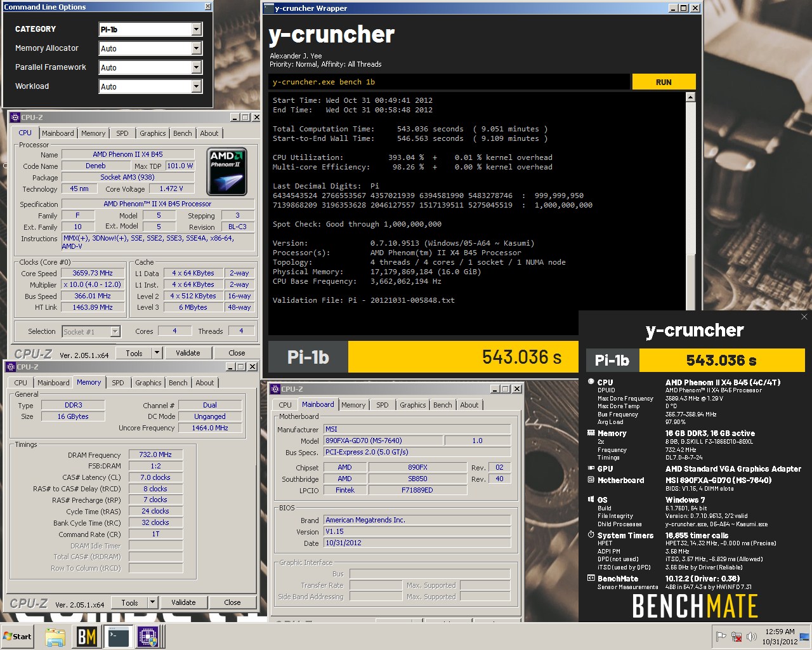This screenshot has height=650, width=812.
Task: Click DRAM Frequency value 732.0 MHz
Action: (x=156, y=455)
